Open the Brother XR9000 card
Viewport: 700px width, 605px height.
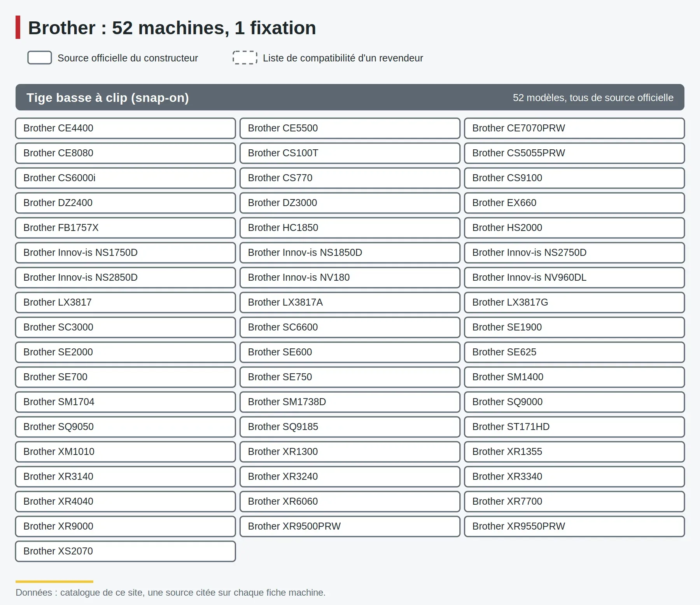[125, 526]
